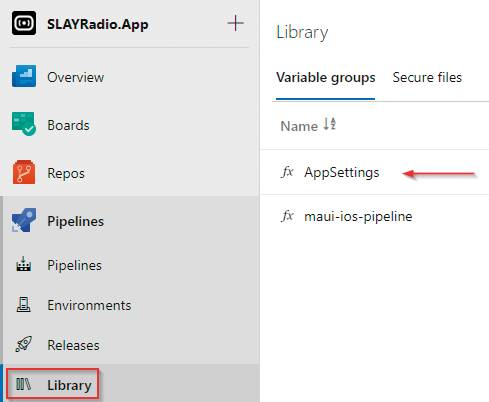Click the SLAYRadio.App project name
Image resolution: width=489 pixels, height=402 pixels.
tap(98, 24)
